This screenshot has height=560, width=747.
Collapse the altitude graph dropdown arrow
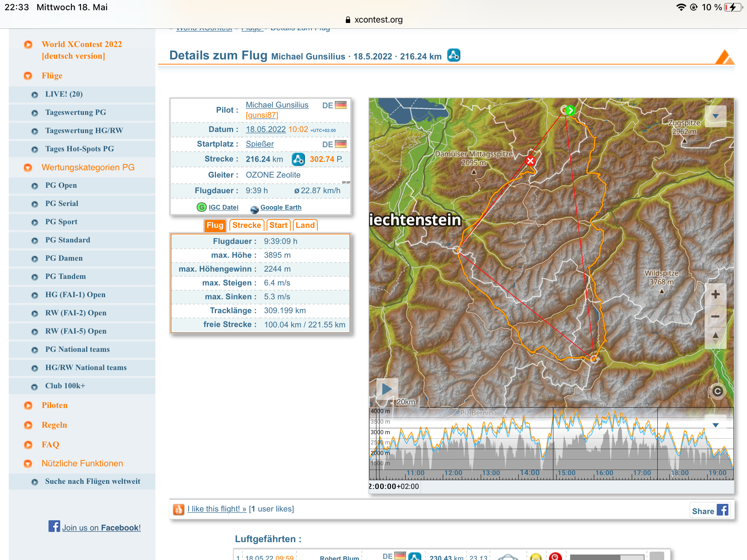(x=715, y=425)
